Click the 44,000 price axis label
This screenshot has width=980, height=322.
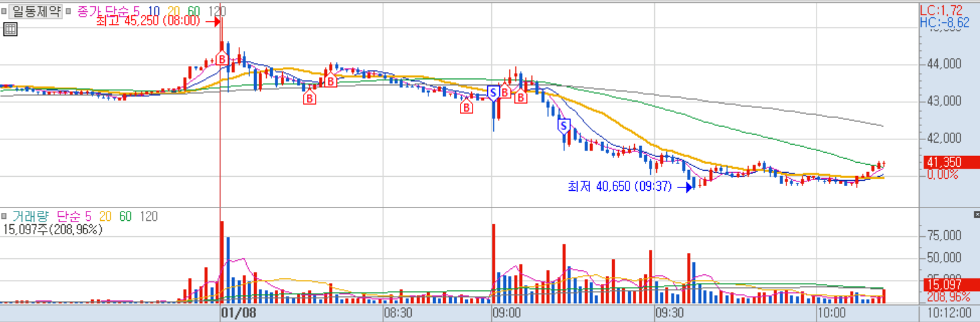(x=946, y=64)
